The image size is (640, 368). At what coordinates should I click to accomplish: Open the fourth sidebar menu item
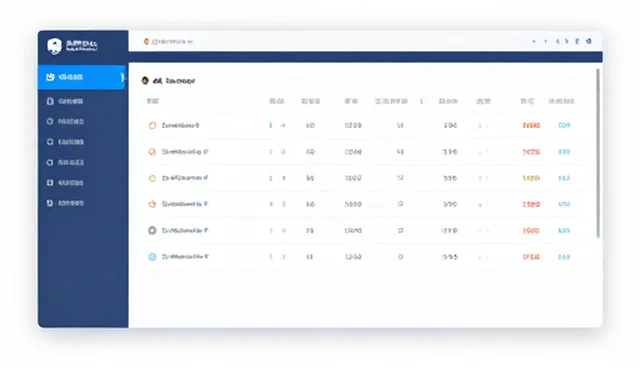pyautogui.click(x=65, y=142)
